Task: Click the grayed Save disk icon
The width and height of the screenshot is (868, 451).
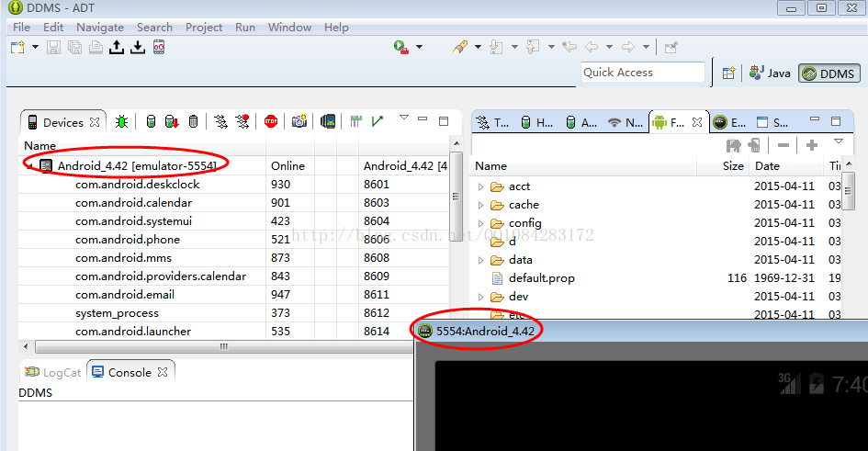Action: [53, 48]
